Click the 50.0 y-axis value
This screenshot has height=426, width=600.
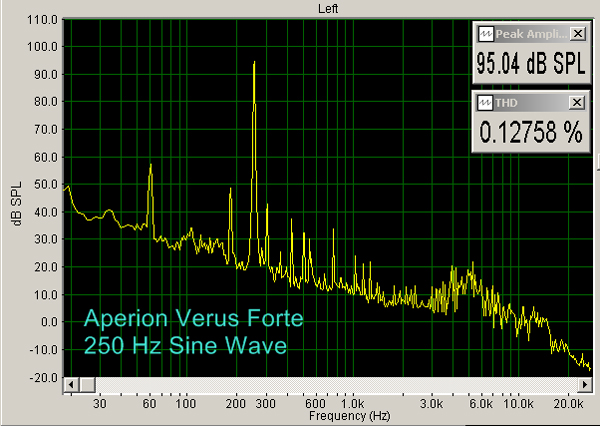tap(46, 184)
